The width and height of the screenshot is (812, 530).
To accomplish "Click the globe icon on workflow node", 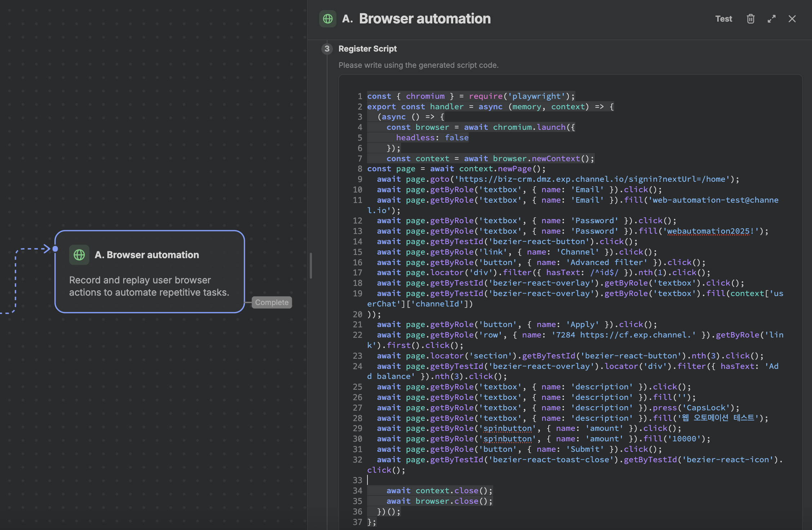I will coord(79,255).
